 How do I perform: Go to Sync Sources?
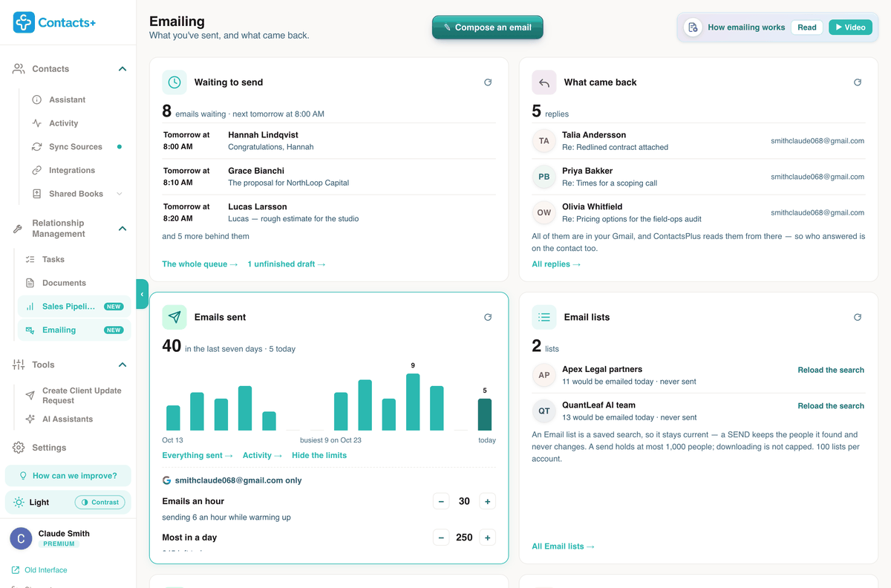pos(76,147)
